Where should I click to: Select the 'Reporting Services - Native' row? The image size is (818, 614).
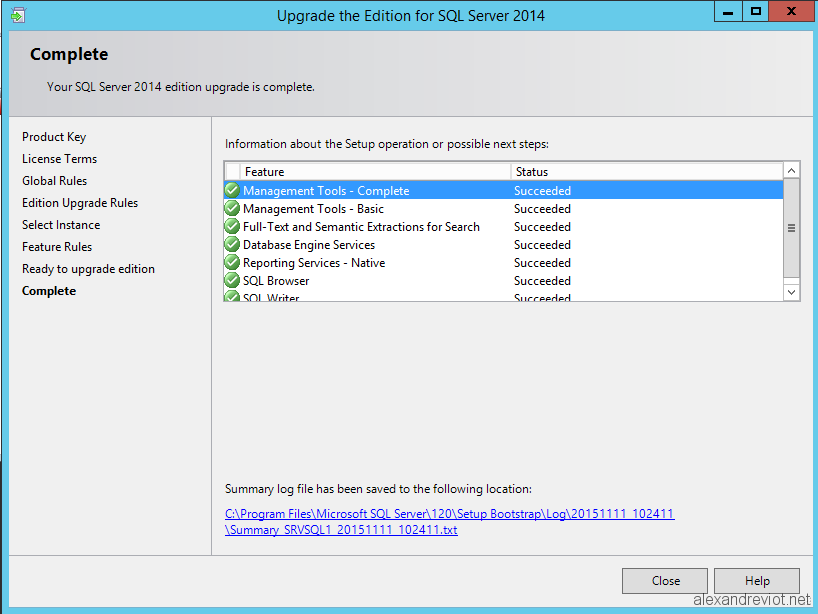504,262
